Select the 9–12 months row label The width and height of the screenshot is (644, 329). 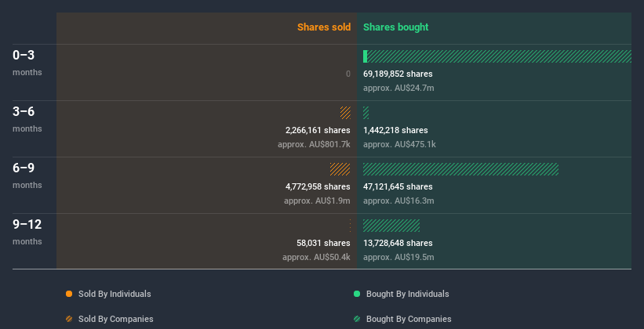click(x=27, y=232)
